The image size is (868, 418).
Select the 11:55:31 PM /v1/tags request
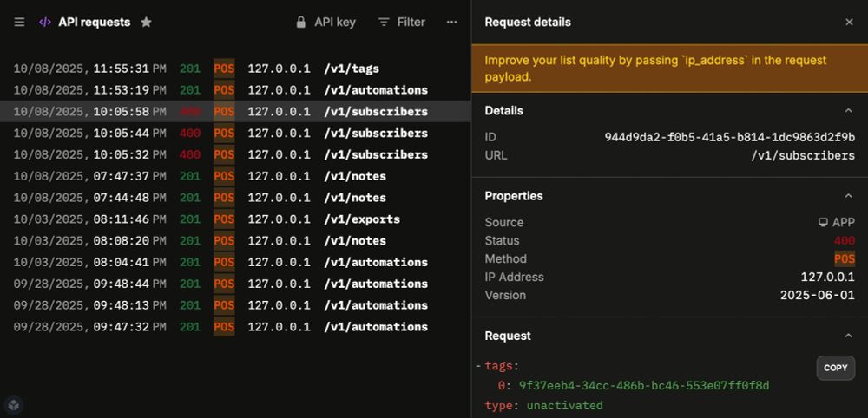(217, 69)
